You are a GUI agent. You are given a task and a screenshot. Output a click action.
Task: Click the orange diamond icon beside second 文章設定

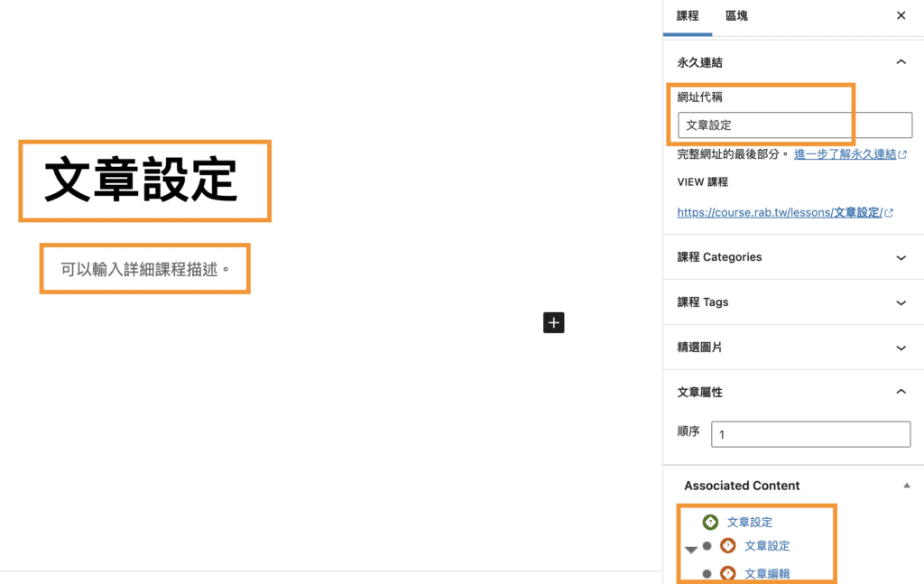729,546
